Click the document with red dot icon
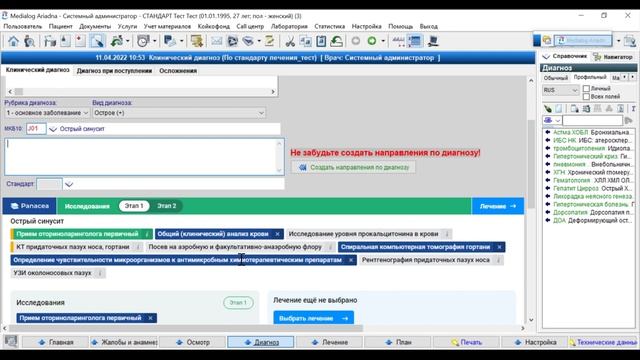This screenshot has height=360, width=640. (80, 41)
